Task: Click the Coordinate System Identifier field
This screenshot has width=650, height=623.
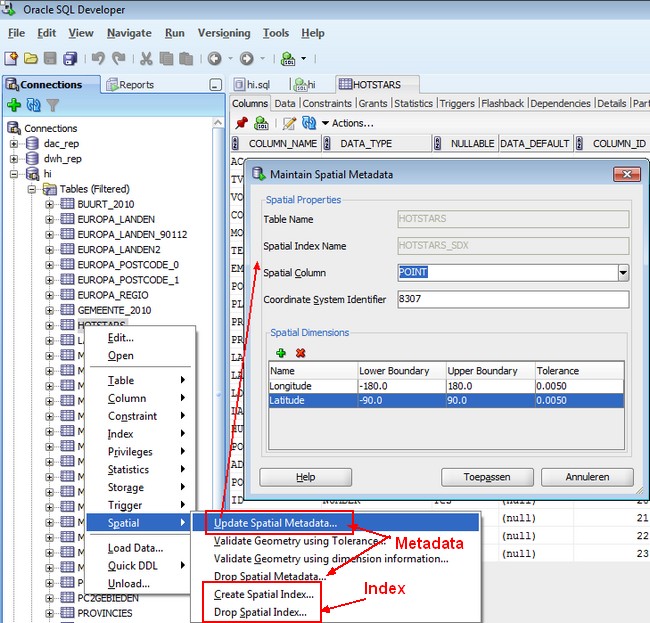Action: click(x=512, y=299)
